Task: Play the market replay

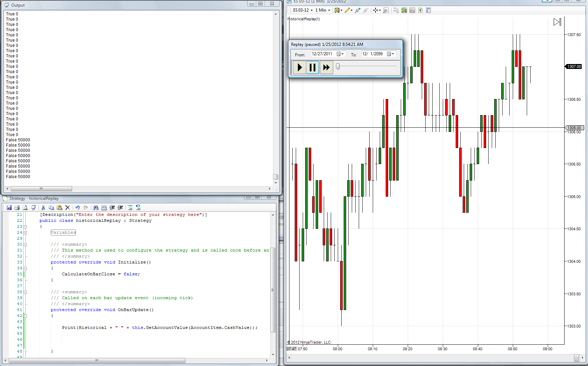Action: click(x=300, y=67)
